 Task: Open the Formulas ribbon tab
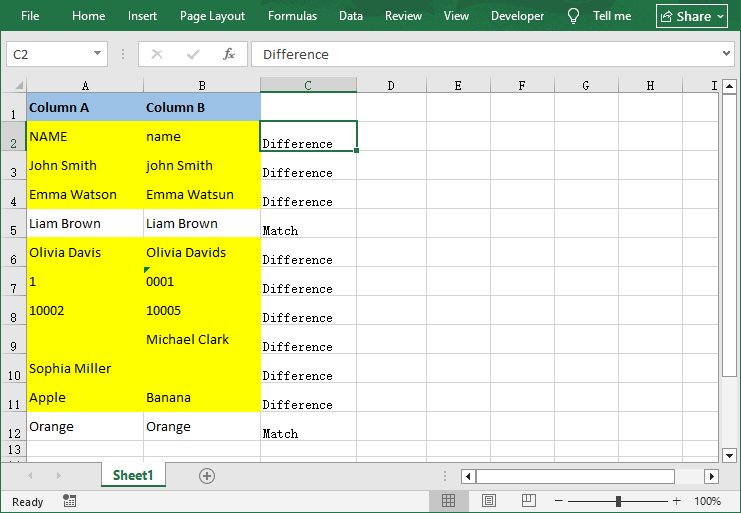pos(292,16)
